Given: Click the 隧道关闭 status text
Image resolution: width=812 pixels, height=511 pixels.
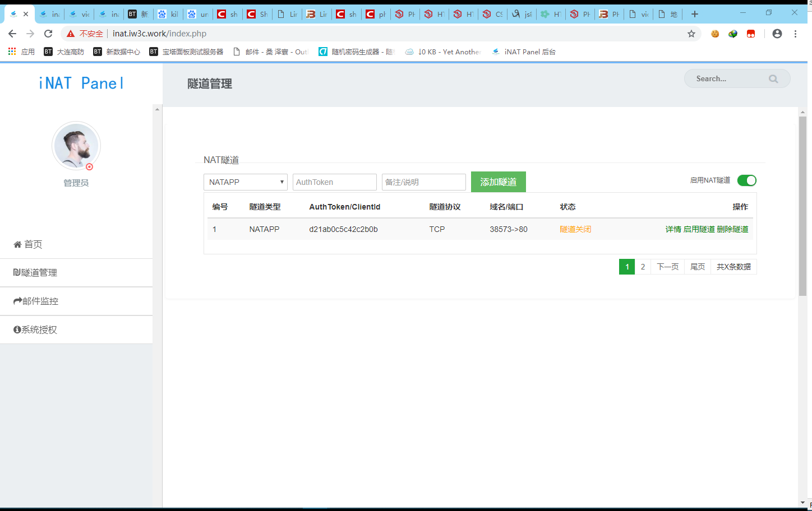Looking at the screenshot, I should (x=575, y=229).
